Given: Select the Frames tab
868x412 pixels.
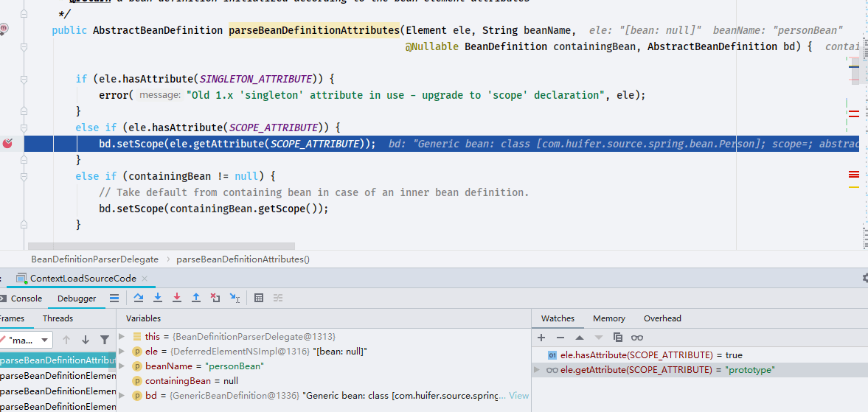Looking at the screenshot, I should pos(13,318).
